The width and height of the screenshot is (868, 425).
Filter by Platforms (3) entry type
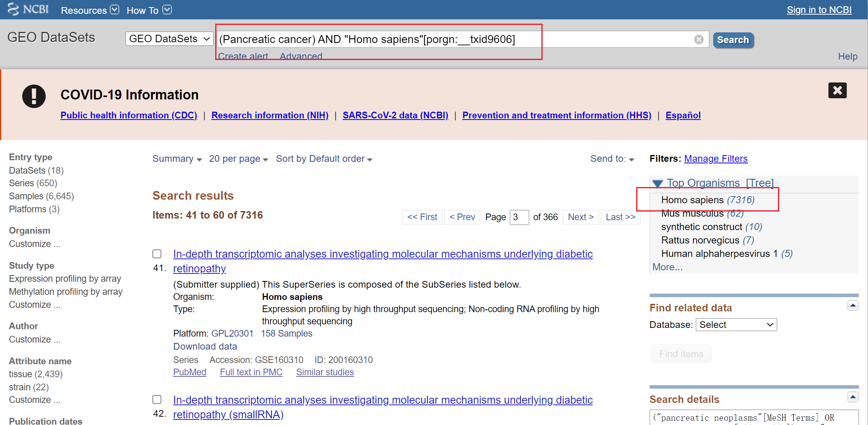(x=34, y=209)
